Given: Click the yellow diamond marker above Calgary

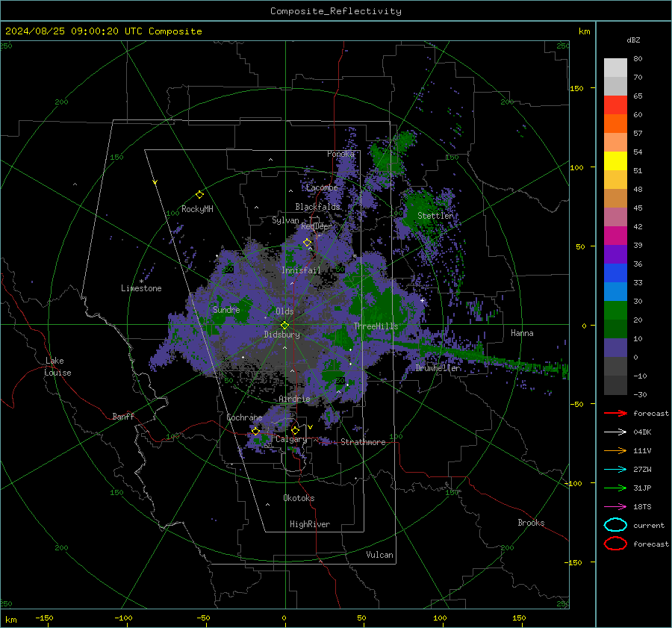Looking at the screenshot, I should pos(295,430).
